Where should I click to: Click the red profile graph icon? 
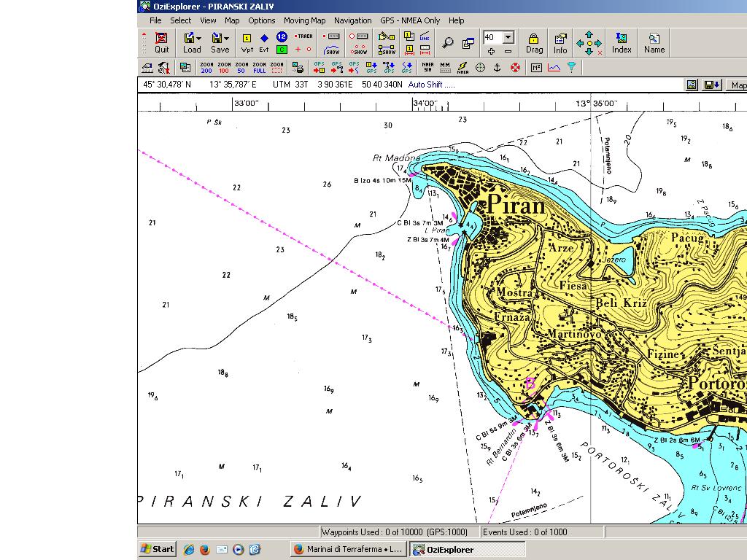pyautogui.click(x=554, y=68)
